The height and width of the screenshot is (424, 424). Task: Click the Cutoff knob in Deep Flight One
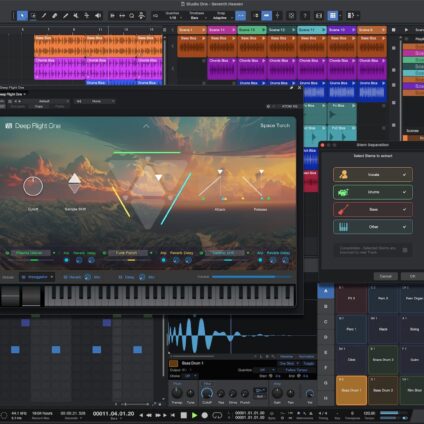coord(33,186)
